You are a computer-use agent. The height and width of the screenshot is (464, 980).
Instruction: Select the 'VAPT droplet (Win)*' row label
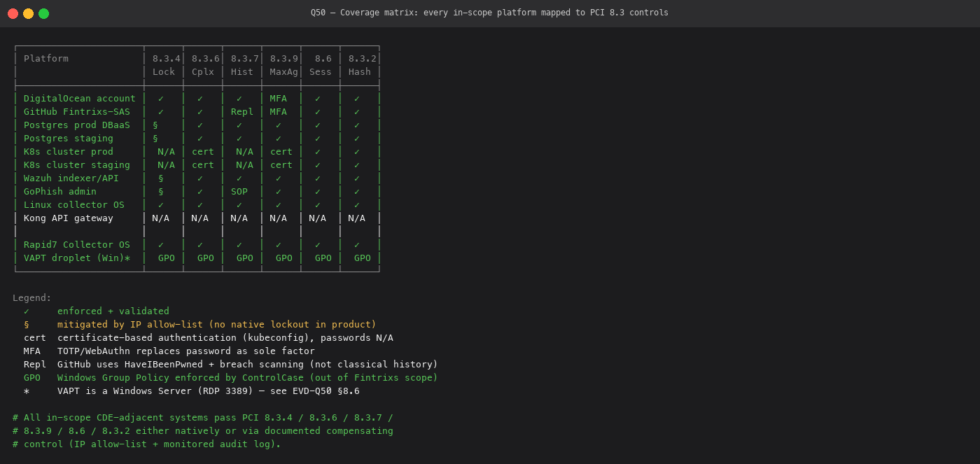pyautogui.click(x=77, y=258)
